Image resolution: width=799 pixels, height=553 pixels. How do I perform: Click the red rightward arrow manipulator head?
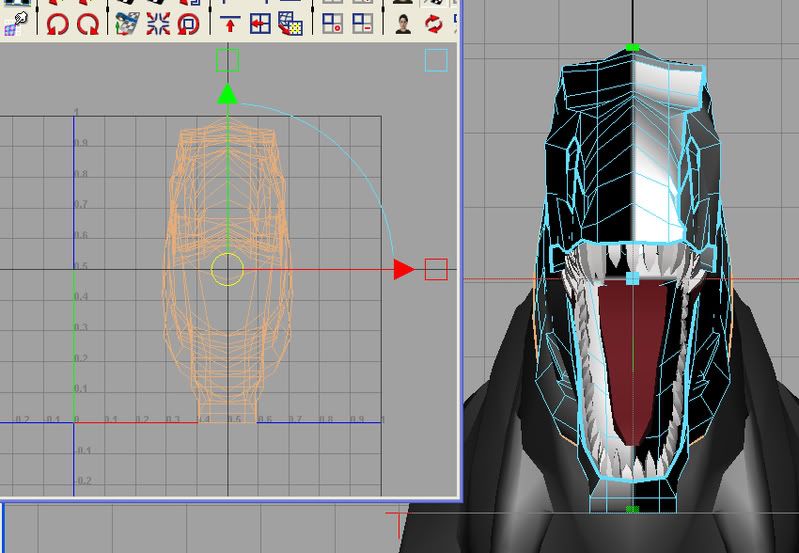pyautogui.click(x=403, y=269)
